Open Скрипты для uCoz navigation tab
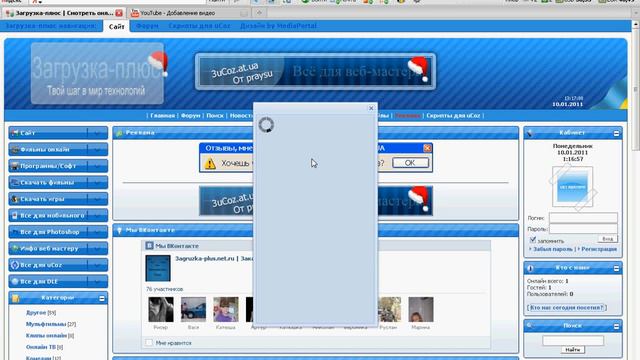The width and height of the screenshot is (640, 360). pos(199,26)
